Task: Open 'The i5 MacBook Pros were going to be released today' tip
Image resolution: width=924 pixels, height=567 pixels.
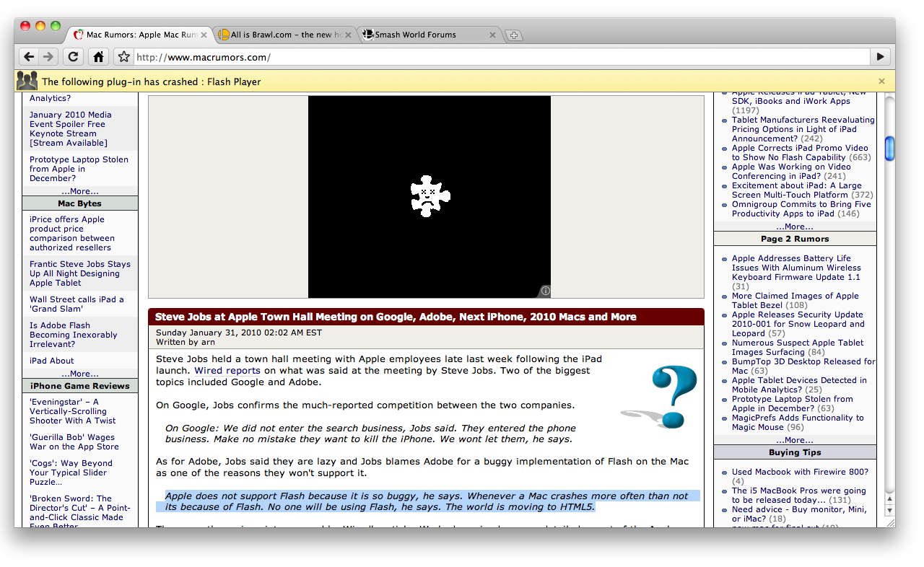Action: pyautogui.click(x=798, y=495)
